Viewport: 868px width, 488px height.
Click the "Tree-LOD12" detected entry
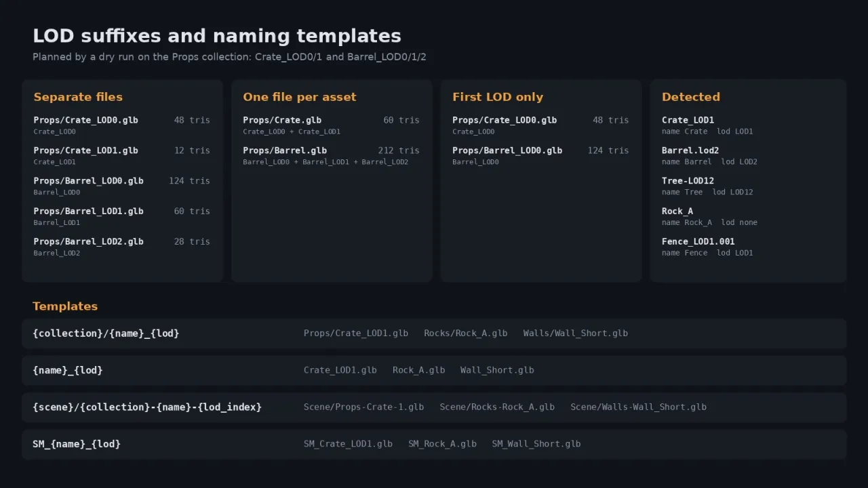688,181
